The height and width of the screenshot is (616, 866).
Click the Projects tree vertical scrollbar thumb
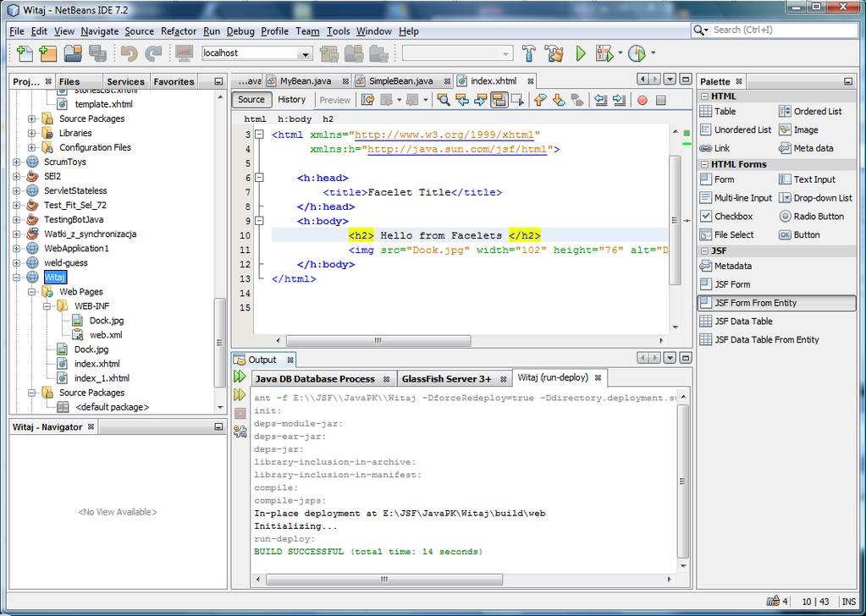tap(220, 343)
